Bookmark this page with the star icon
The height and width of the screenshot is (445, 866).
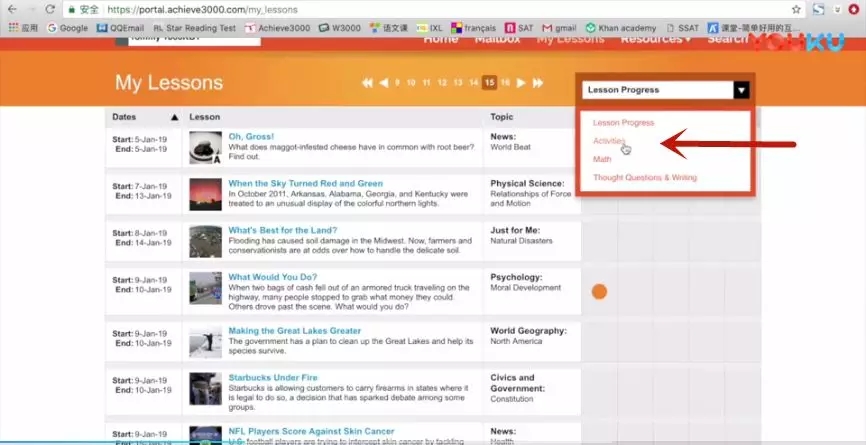click(x=796, y=9)
